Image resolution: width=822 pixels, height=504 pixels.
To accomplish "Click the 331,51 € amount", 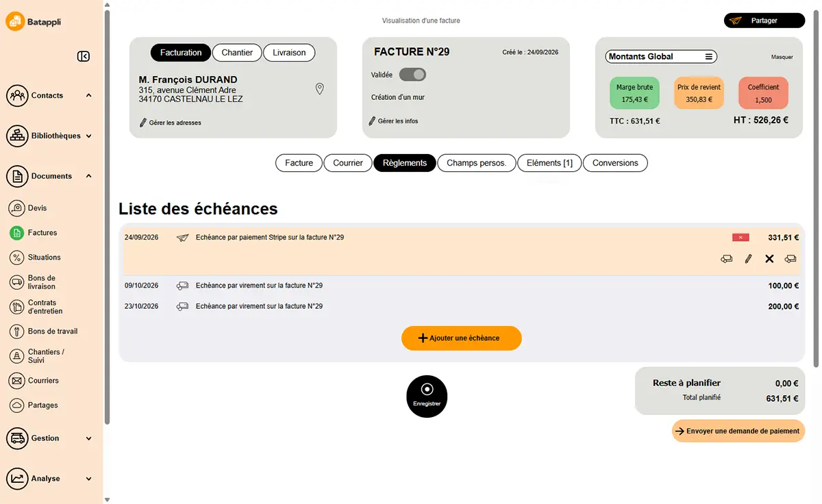I will 783,238.
